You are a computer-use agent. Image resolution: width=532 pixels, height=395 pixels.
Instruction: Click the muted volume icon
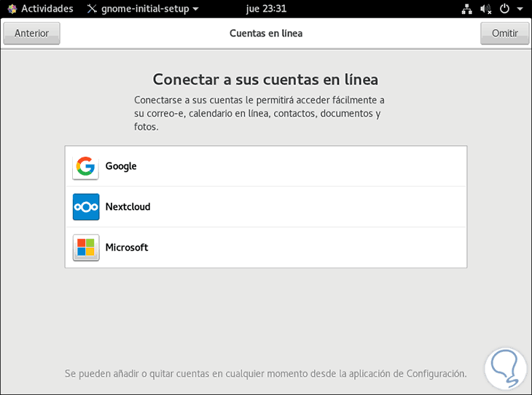point(485,9)
